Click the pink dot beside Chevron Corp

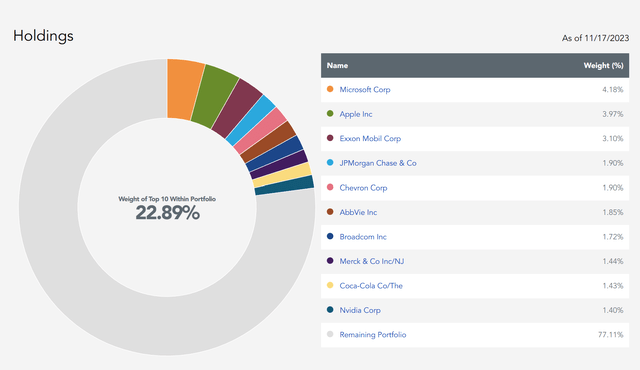(330, 187)
